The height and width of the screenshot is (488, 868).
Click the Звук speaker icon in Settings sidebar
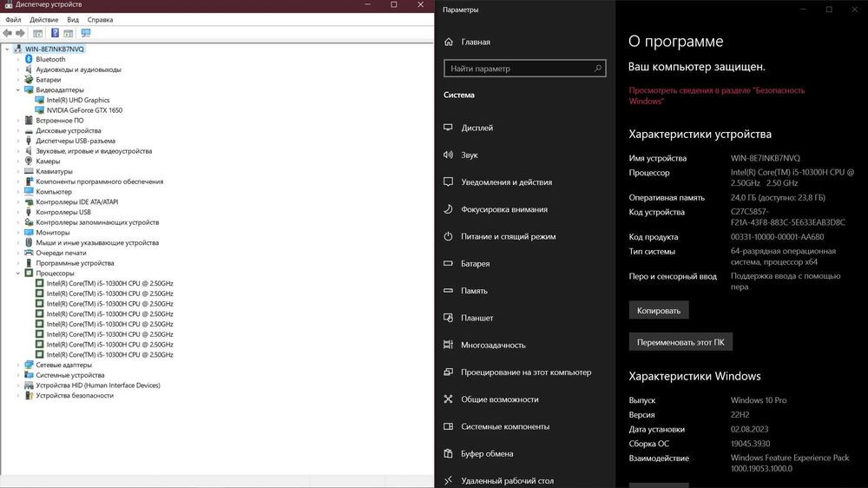point(449,155)
